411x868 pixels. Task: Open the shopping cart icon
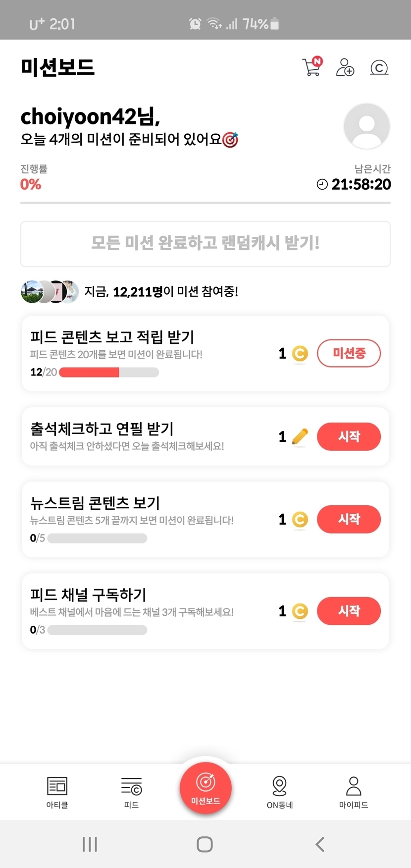(312, 67)
